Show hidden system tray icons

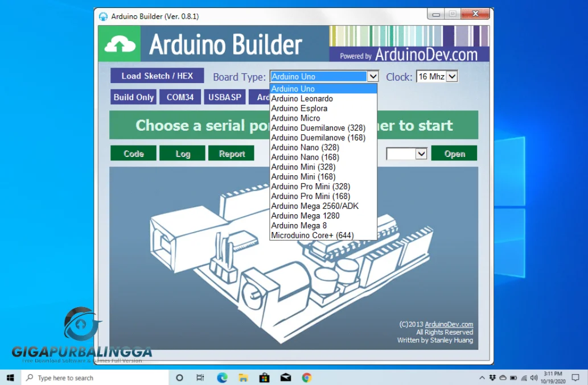(x=482, y=378)
